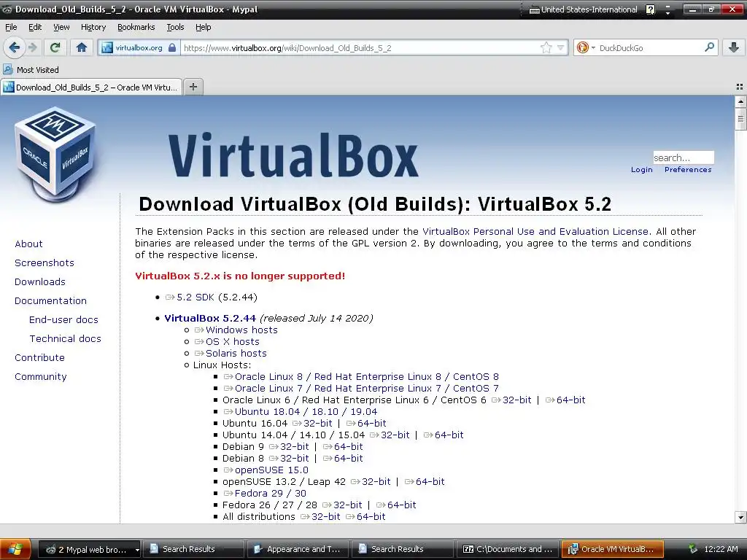This screenshot has height=560, width=747.
Task: Click the VirtualBox 5.2.44 heading link
Action: click(x=210, y=318)
